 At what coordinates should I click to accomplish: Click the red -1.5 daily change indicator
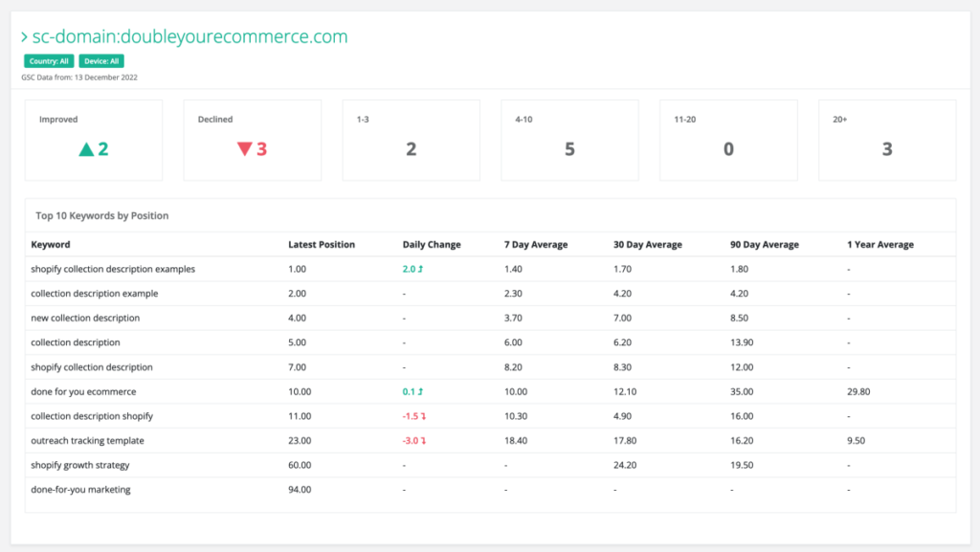pos(413,416)
